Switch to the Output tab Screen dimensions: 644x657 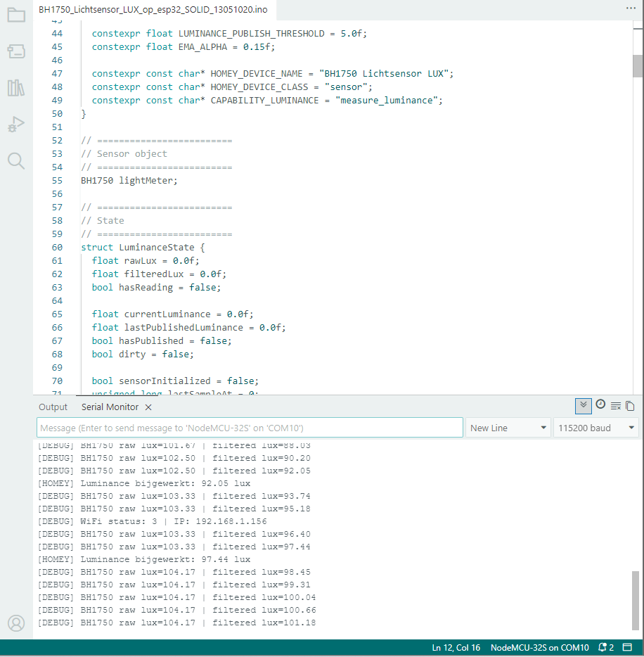click(x=53, y=407)
